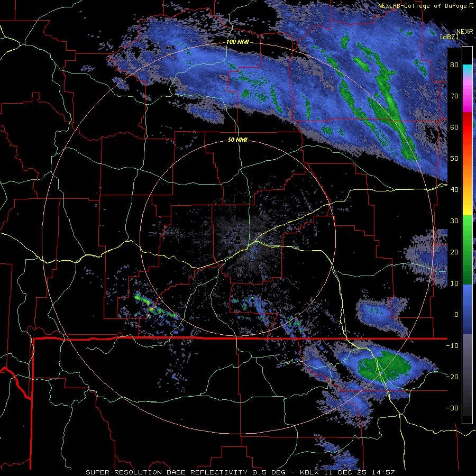Click the "100 NMI" range ring label

[x=237, y=42]
